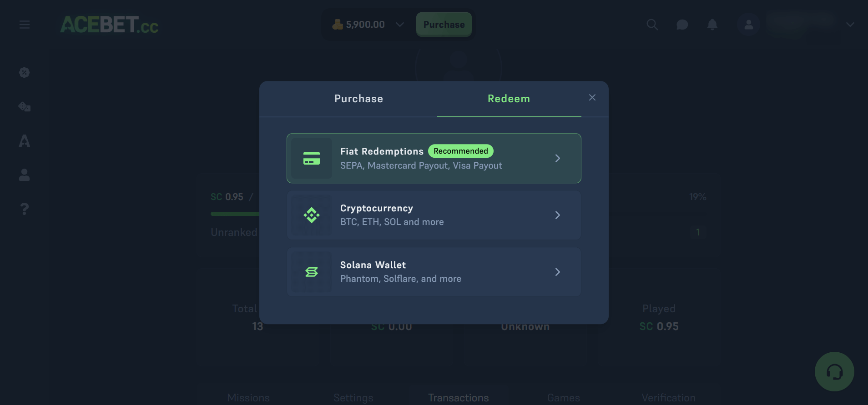Open the live support headset button
The height and width of the screenshot is (405, 868).
(834, 372)
